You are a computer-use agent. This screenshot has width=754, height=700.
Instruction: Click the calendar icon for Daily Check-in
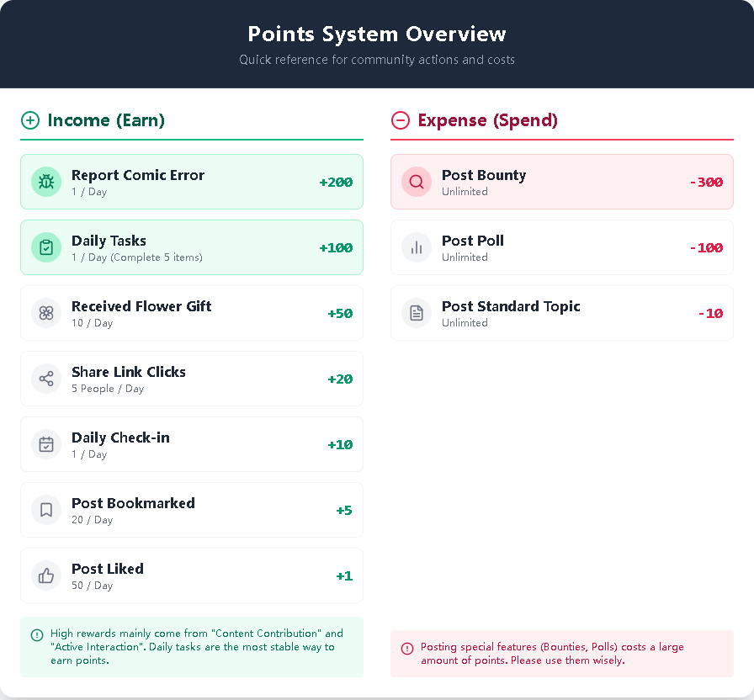(46, 444)
